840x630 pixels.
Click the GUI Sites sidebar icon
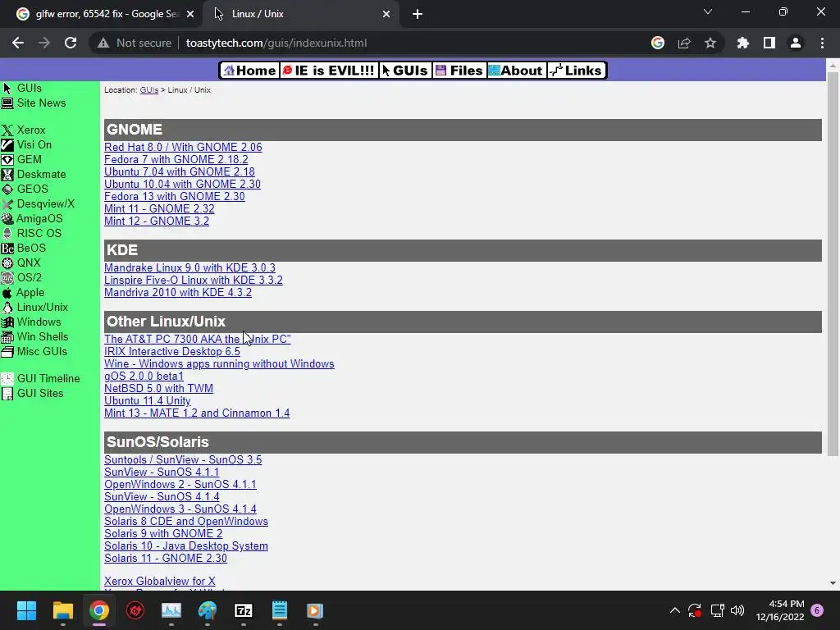coord(7,393)
